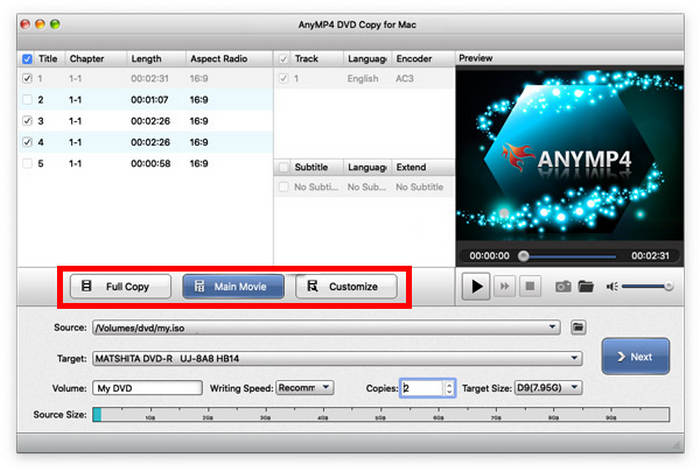Toggle the Subtitle header checkbox
The image size is (700, 472).
(284, 167)
